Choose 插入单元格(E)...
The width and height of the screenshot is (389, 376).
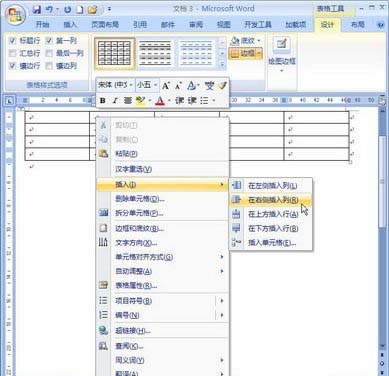(x=271, y=243)
